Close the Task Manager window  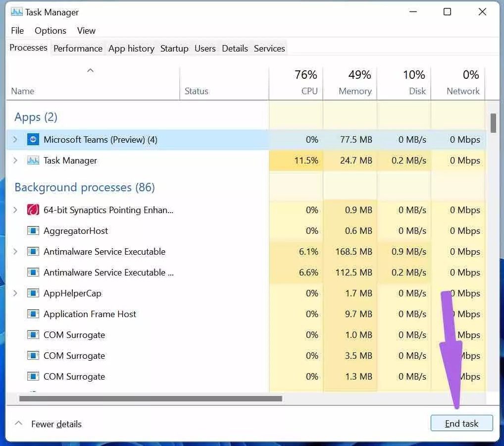pyautogui.click(x=482, y=12)
